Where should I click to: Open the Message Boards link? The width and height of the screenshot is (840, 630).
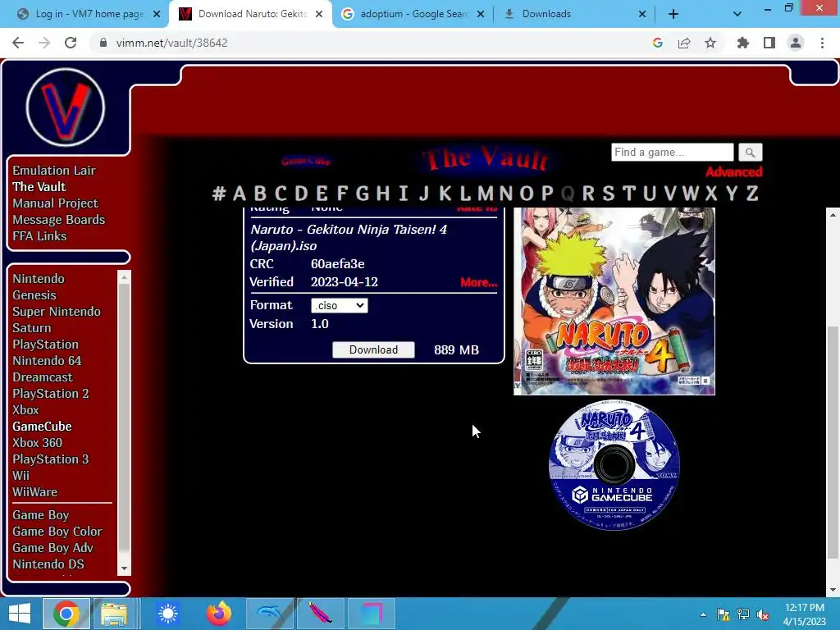[58, 220]
